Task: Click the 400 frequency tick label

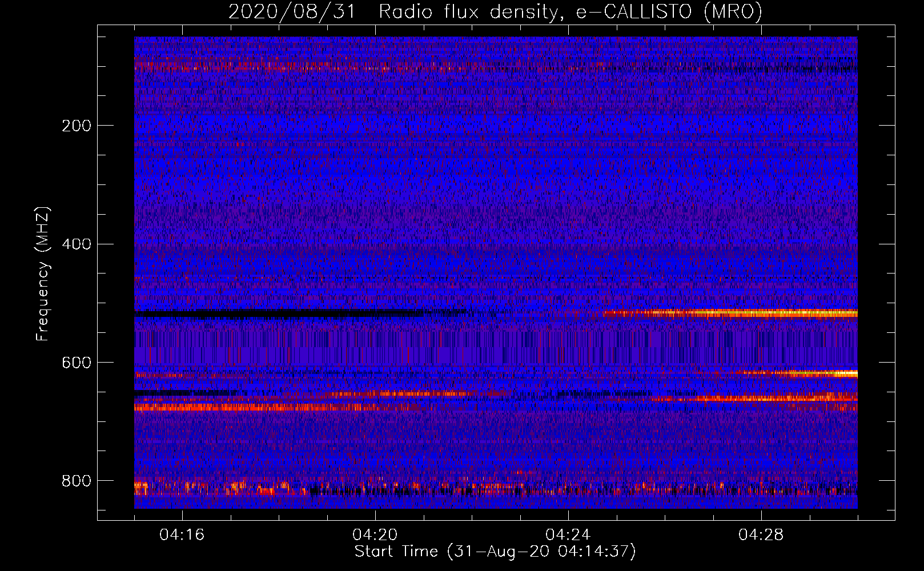Action: (x=77, y=244)
